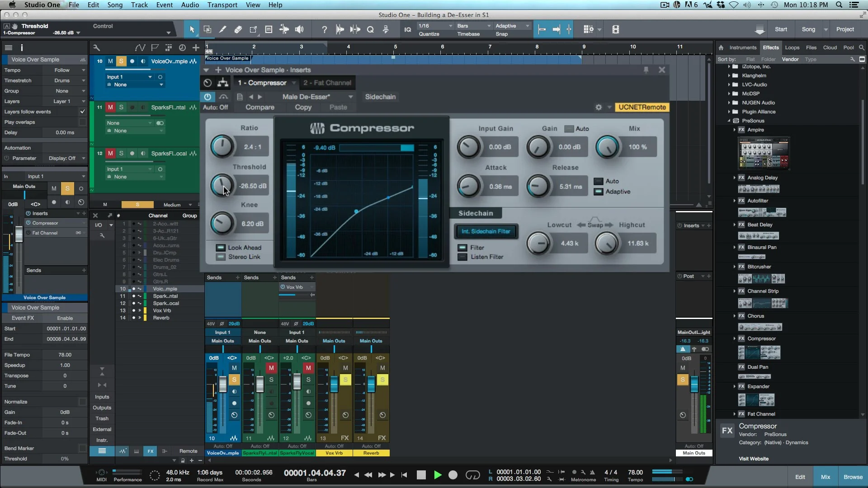Enable the Listen Filter option

[x=462, y=257]
